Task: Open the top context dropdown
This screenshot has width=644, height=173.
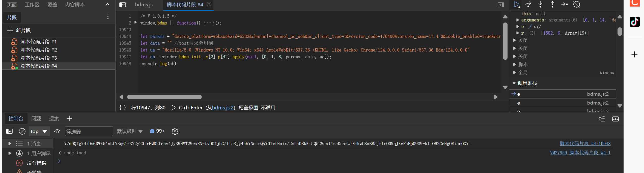Action: [x=39, y=131]
